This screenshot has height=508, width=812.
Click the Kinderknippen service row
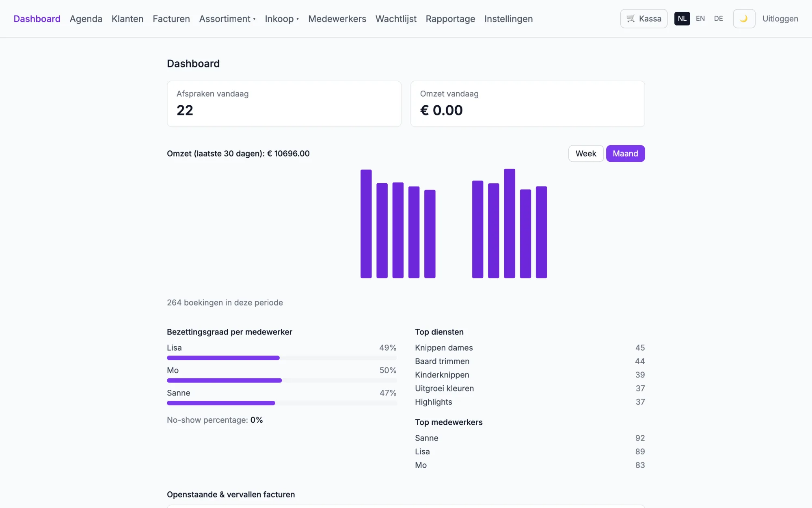[530, 375]
